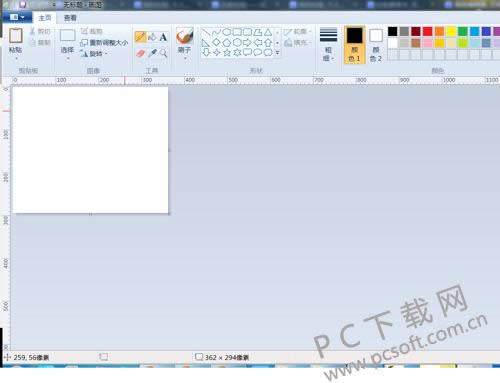Screen dimensions: 500x383
Task: Pick the diamond shape
Action: coord(216,43)
